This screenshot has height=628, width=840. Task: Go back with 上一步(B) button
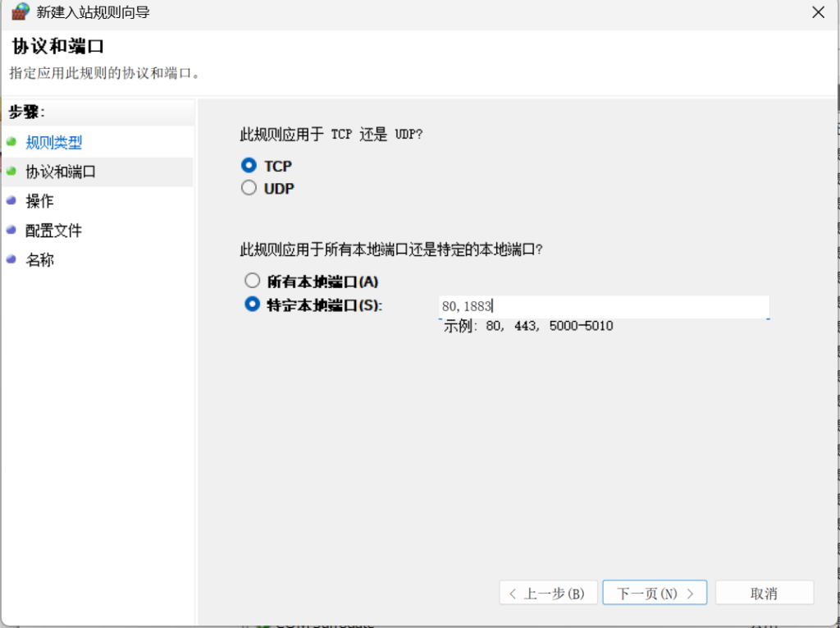click(x=547, y=593)
